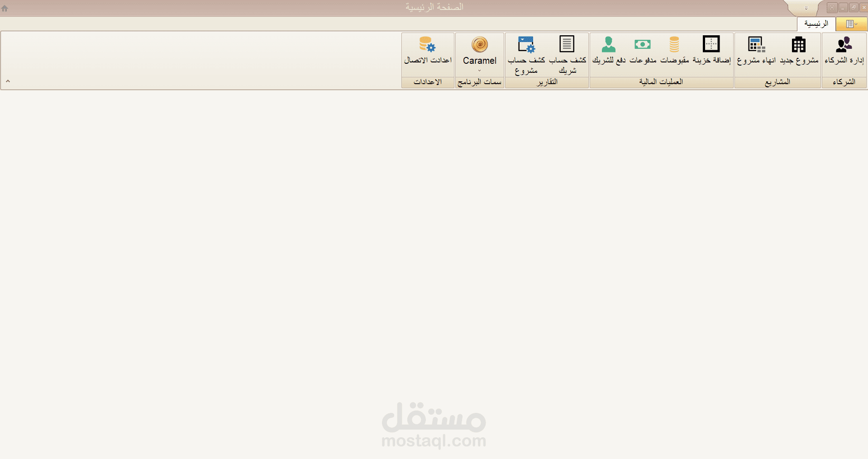Open the Caramel theme gallery
This screenshot has height=459, width=868.
pos(480,54)
